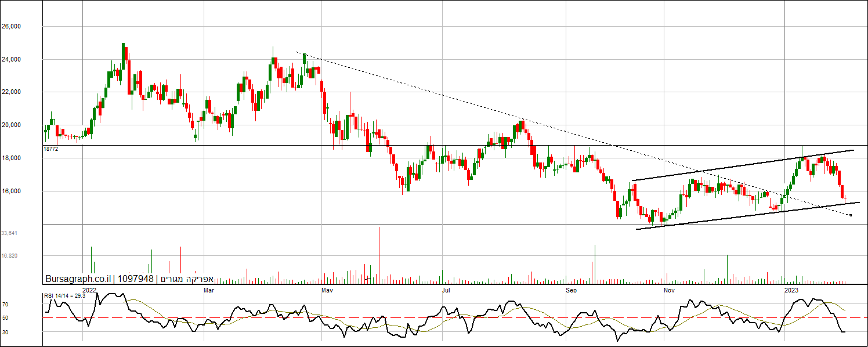
Task: Select the 22,000 price axis label
Action: [x=12, y=92]
